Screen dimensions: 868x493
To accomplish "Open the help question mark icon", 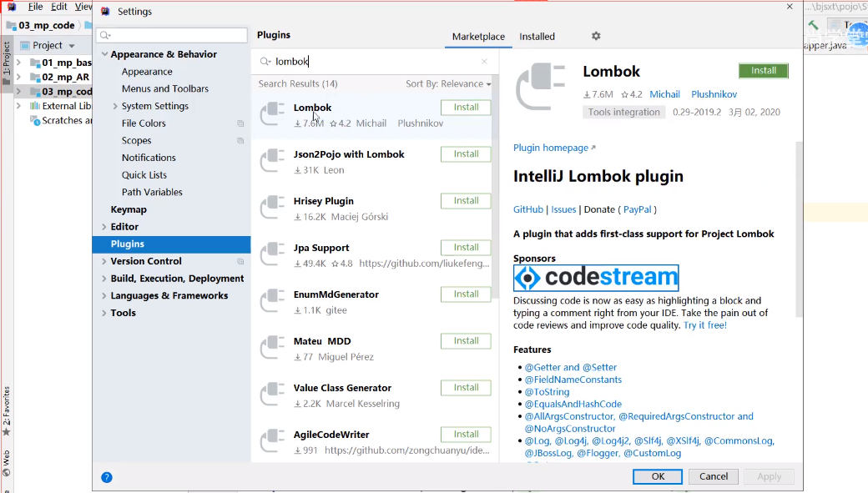I will [x=107, y=477].
